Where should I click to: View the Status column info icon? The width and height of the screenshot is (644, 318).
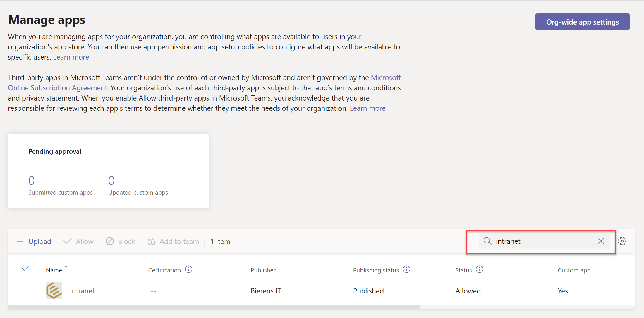[x=480, y=269]
